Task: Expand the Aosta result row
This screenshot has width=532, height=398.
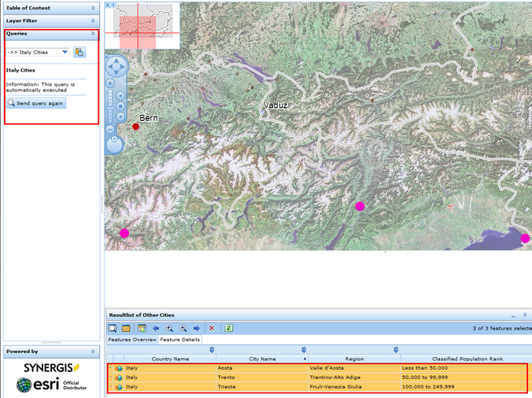Action: pos(110,368)
